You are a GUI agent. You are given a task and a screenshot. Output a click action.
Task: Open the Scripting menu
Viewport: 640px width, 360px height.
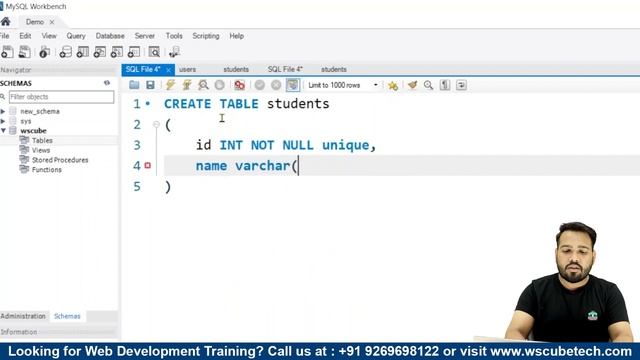[x=206, y=36]
